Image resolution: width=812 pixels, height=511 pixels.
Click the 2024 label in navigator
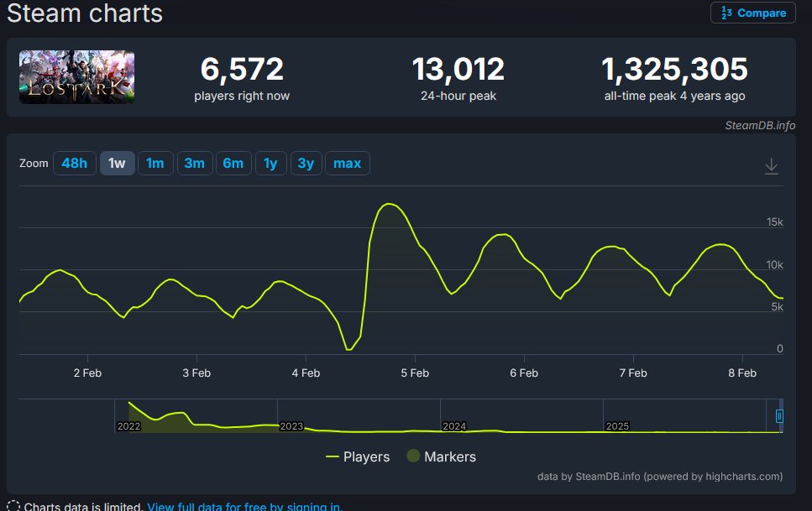[454, 426]
